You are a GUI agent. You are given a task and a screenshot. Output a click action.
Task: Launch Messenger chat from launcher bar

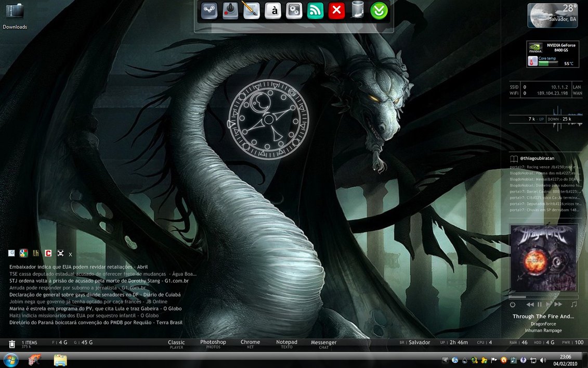[323, 344]
